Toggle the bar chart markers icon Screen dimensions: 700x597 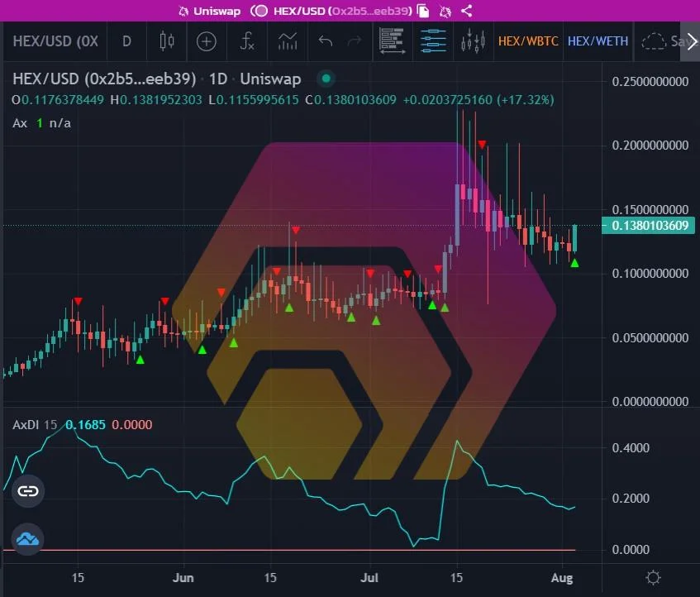pos(474,41)
